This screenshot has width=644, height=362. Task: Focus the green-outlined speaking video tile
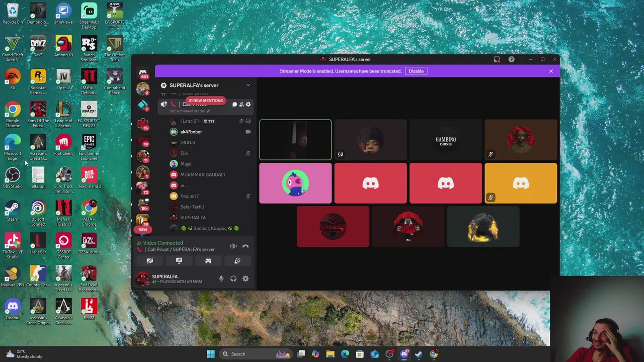pyautogui.click(x=295, y=140)
